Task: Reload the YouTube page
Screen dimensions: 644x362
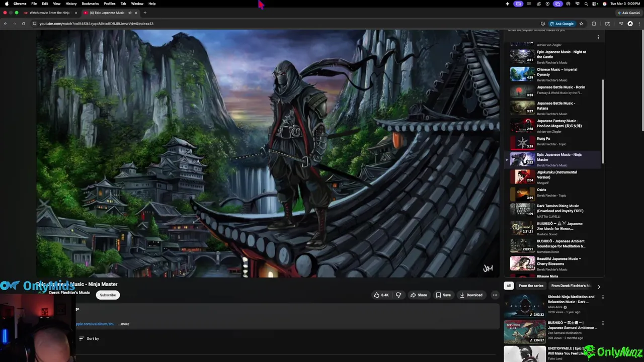Action: (x=23, y=24)
